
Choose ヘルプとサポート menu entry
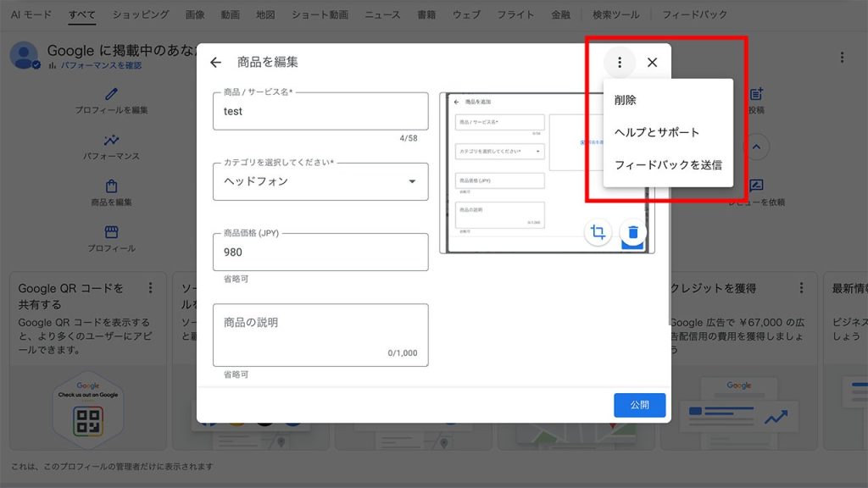(x=657, y=132)
